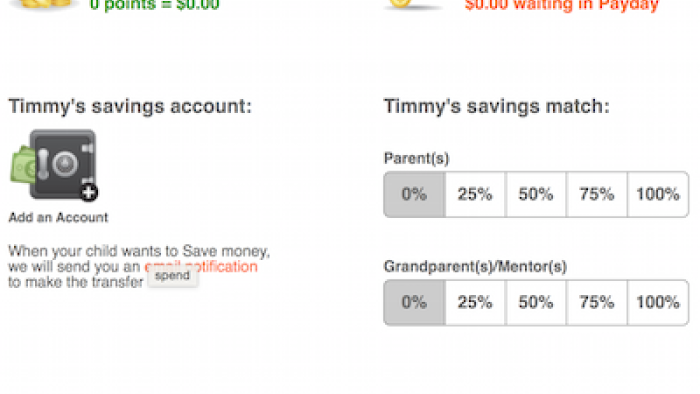Select 0% for Grandparent(s)/Mentor(s) match
The image size is (700, 394).
[414, 303]
